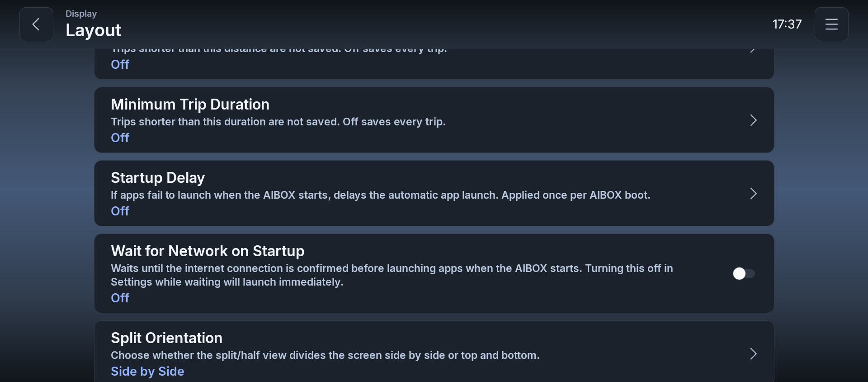This screenshot has height=382, width=868.
Task: Open the hamburger menu icon
Action: point(831,24)
